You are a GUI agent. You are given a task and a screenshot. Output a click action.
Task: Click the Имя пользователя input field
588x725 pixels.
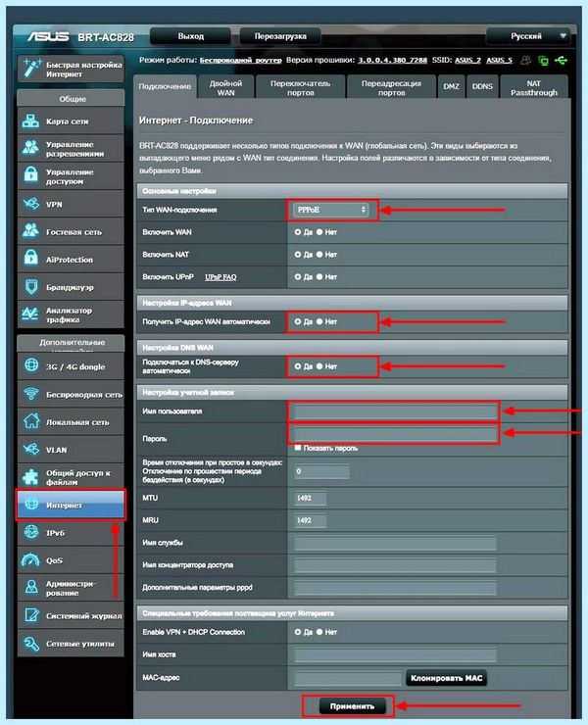(395, 411)
